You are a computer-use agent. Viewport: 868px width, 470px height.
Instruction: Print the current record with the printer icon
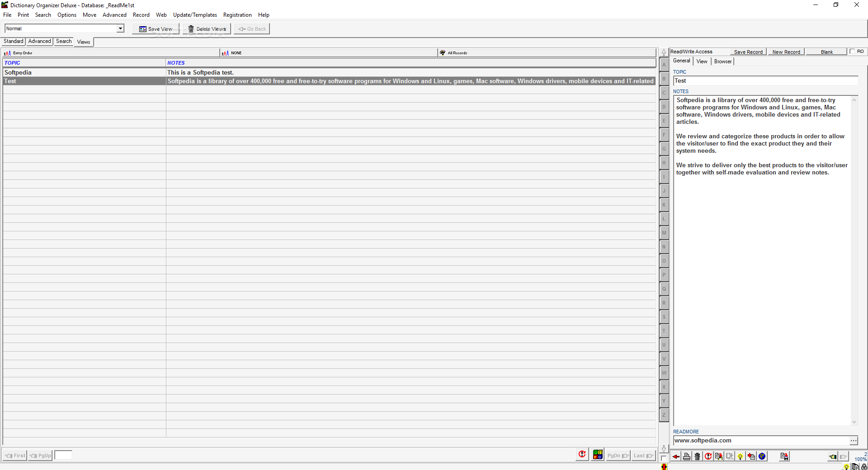[687, 456]
